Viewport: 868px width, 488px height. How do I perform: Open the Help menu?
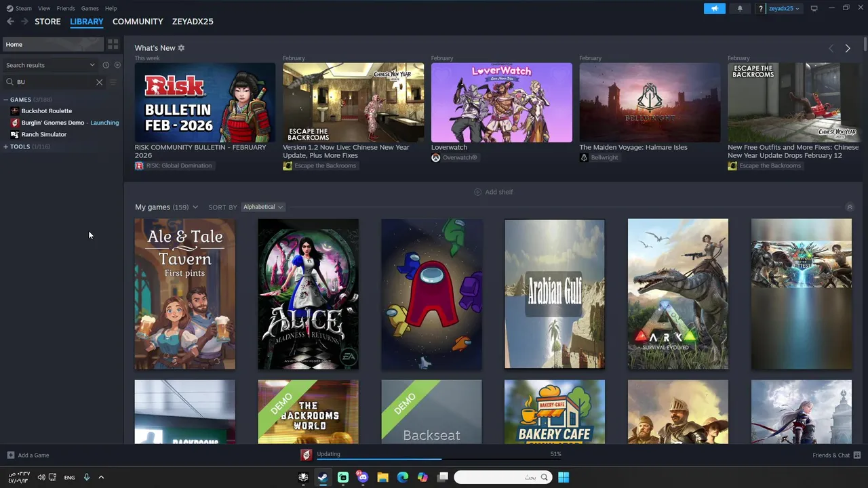point(111,8)
